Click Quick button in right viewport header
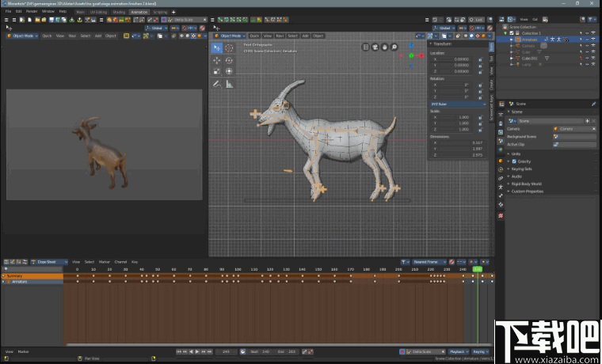Image resolution: width=602 pixels, height=364 pixels. 254,36
